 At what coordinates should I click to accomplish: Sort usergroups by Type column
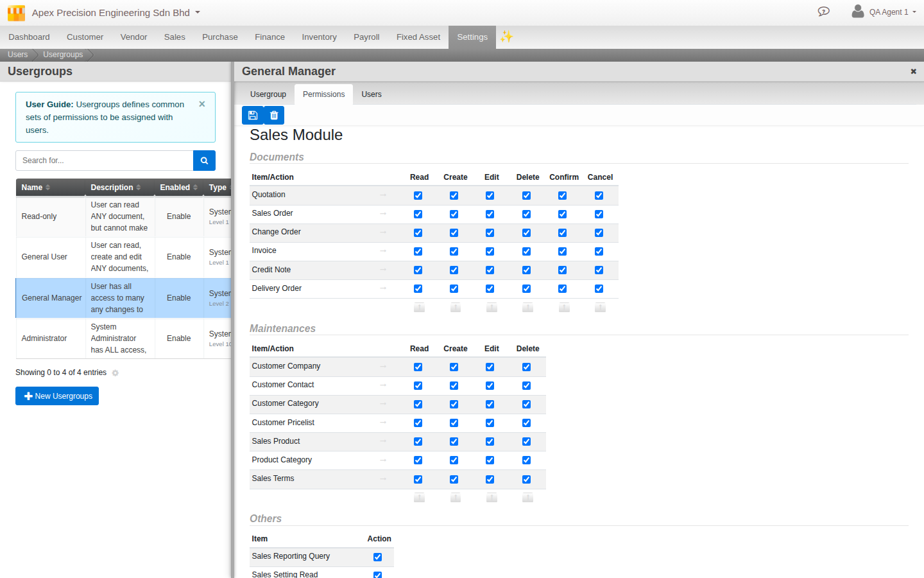point(218,188)
